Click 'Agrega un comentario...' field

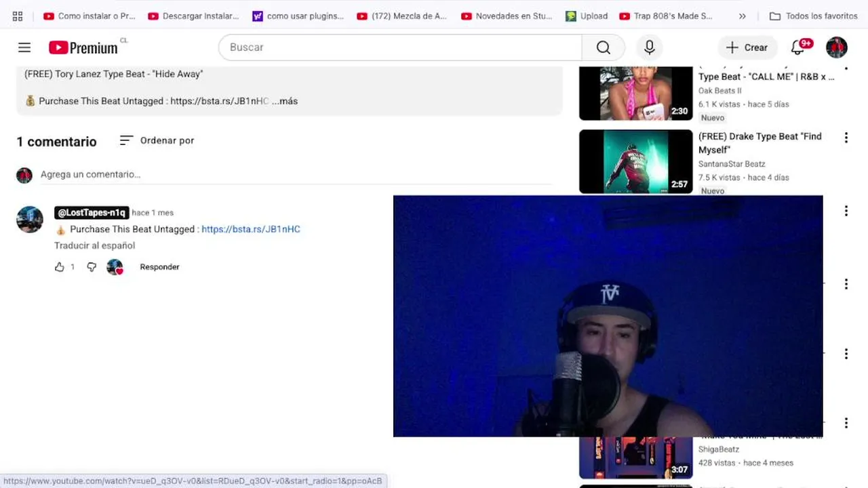296,174
